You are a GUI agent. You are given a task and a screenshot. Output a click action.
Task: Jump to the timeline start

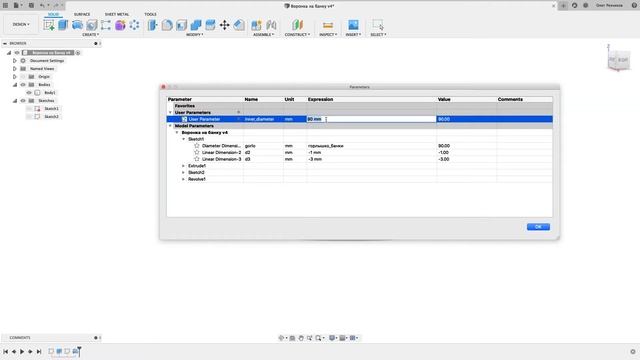[x=5, y=351]
